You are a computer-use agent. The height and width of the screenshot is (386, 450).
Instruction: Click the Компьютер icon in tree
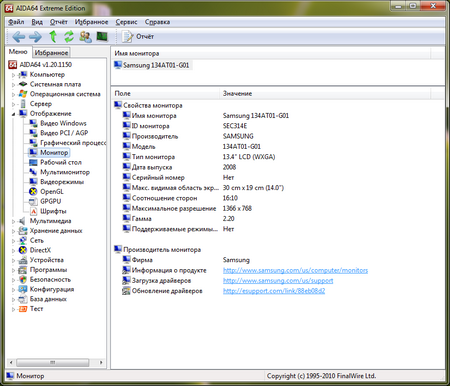pos(23,74)
